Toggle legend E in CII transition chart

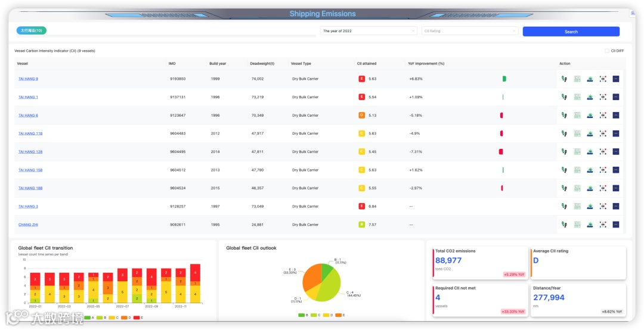pyautogui.click(x=138, y=317)
